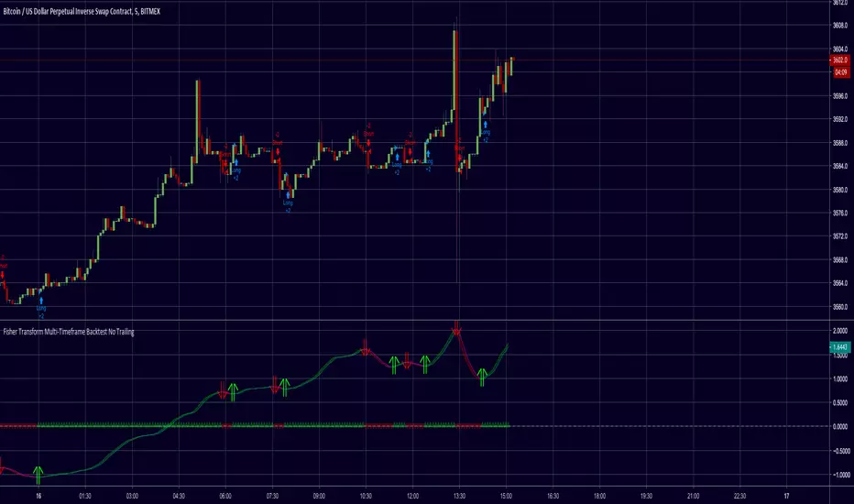Click the 3572.0 price axis label
Screen dimensions: 854x504
point(840,236)
